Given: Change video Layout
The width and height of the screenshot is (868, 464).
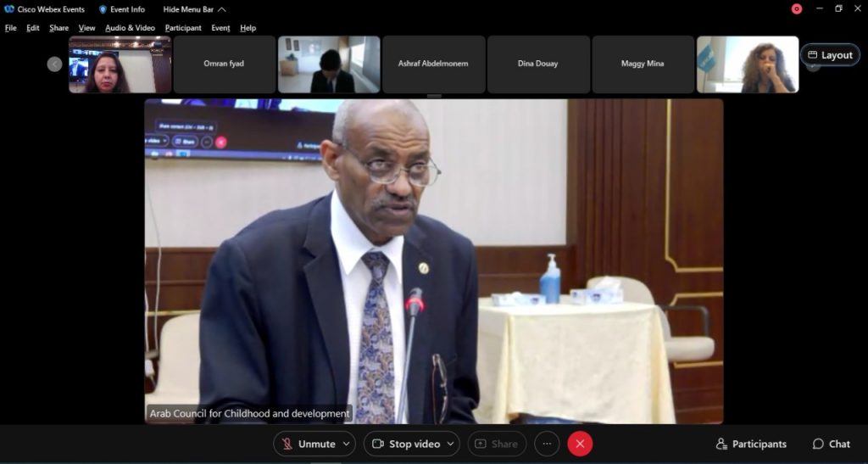Looking at the screenshot, I should [x=830, y=55].
